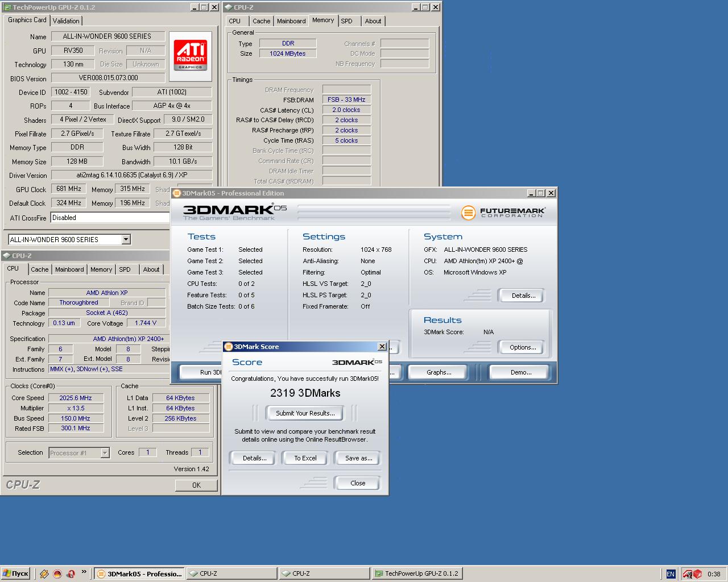The image size is (728, 582).
Task: Click the red tray icon beside the clock
Action: click(697, 574)
